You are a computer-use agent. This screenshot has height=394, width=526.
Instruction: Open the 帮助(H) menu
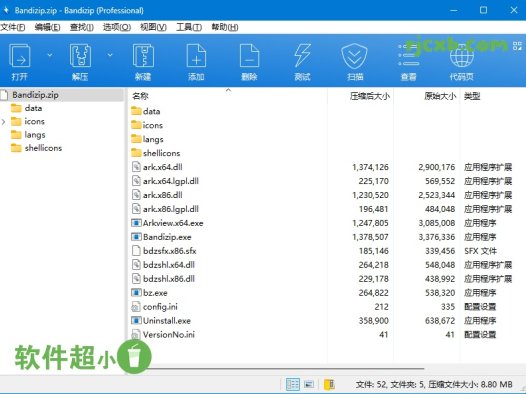(x=224, y=27)
